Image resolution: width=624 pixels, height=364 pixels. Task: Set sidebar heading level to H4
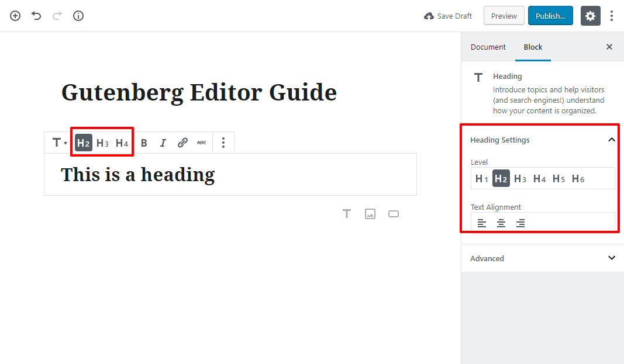pos(540,179)
